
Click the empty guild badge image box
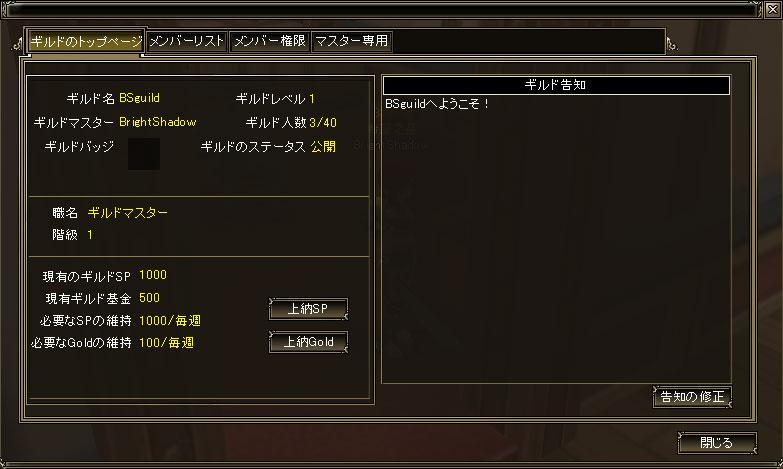144,154
